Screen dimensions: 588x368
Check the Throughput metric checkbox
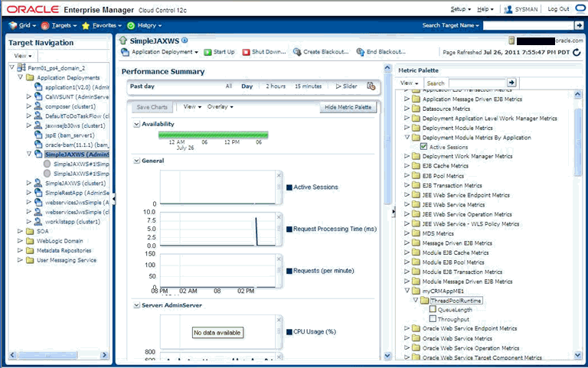[433, 318]
